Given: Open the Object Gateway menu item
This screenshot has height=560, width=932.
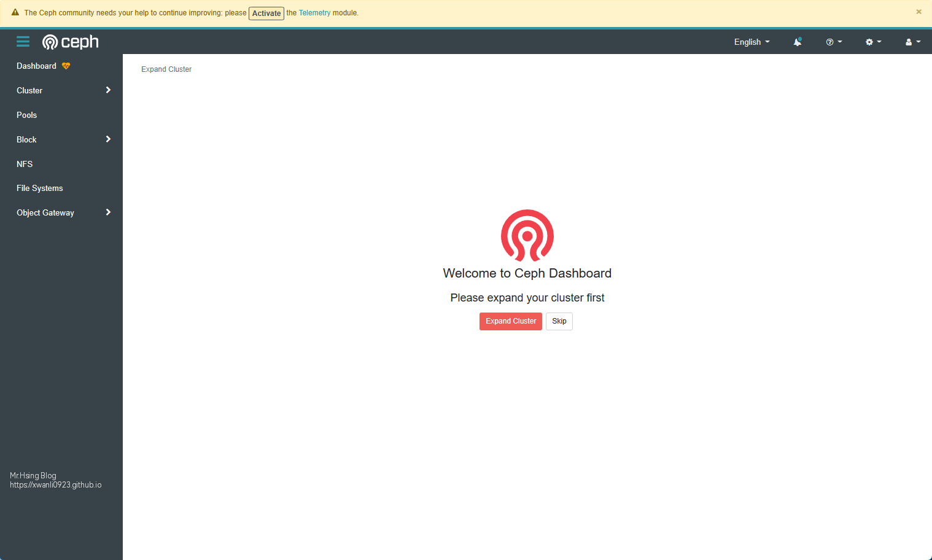Looking at the screenshot, I should click(x=45, y=212).
